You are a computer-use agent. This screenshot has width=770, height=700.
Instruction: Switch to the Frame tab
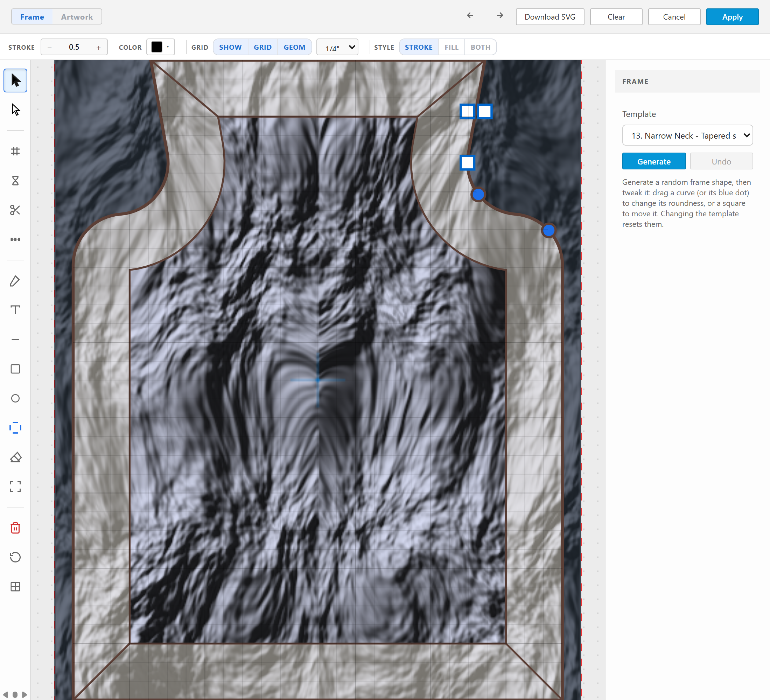32,17
